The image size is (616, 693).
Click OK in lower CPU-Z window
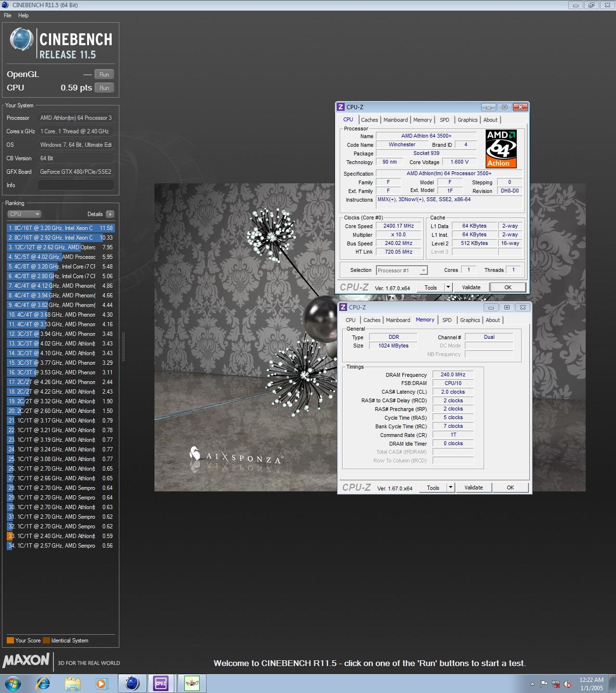click(510, 488)
